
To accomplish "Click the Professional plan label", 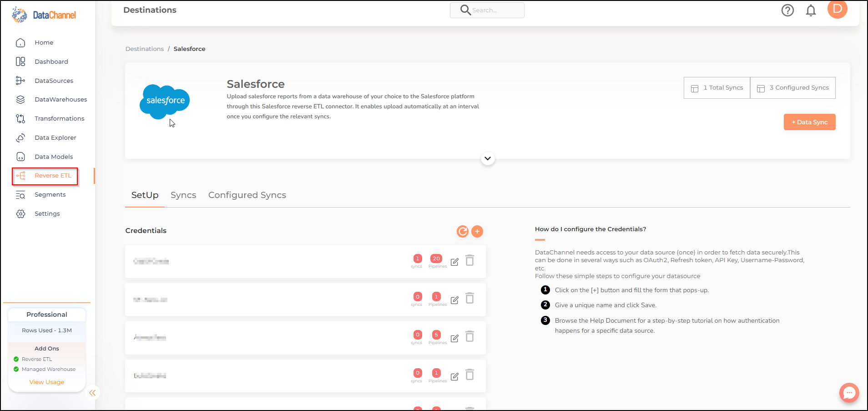I will pos(47,315).
